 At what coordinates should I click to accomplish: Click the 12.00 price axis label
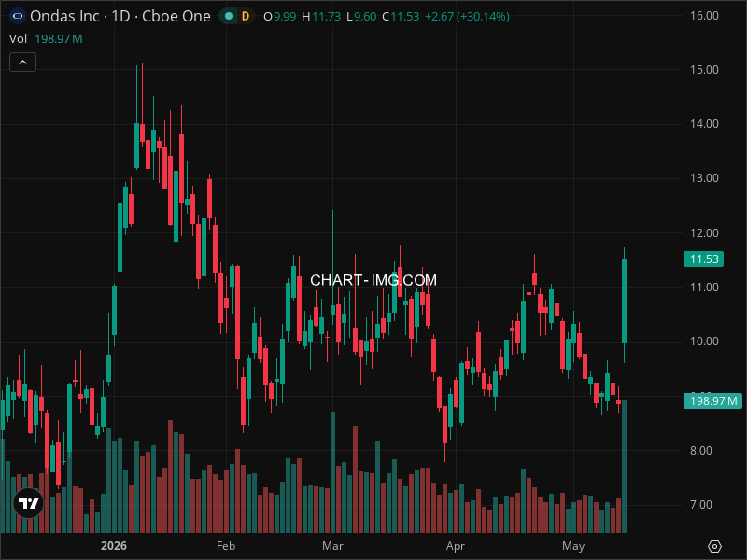(x=704, y=233)
